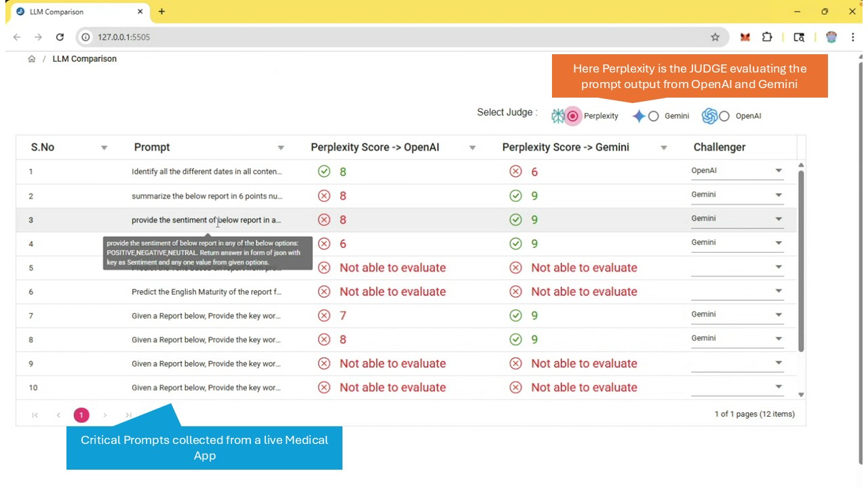The width and height of the screenshot is (868, 488).
Task: Click table scrollbar up arrow
Action: (x=801, y=165)
